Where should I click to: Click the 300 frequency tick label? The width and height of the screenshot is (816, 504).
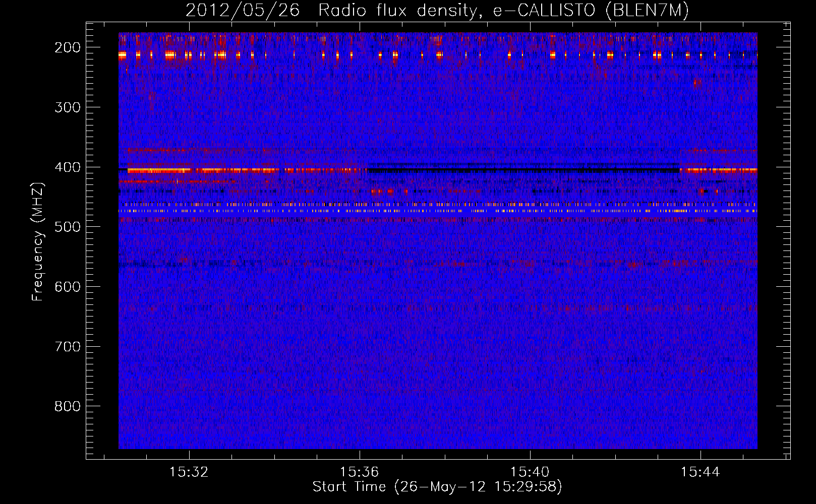[68, 107]
